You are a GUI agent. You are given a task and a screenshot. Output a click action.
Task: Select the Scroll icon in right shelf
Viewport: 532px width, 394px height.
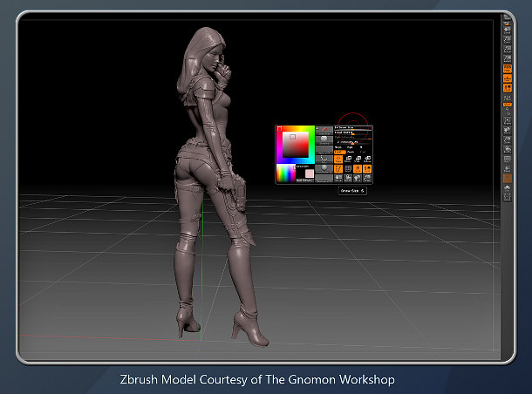tap(508, 30)
